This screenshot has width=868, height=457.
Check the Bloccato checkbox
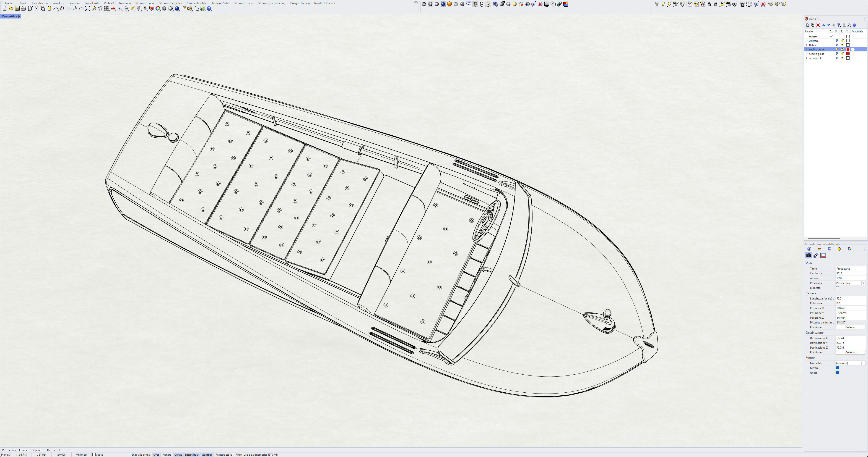838,288
